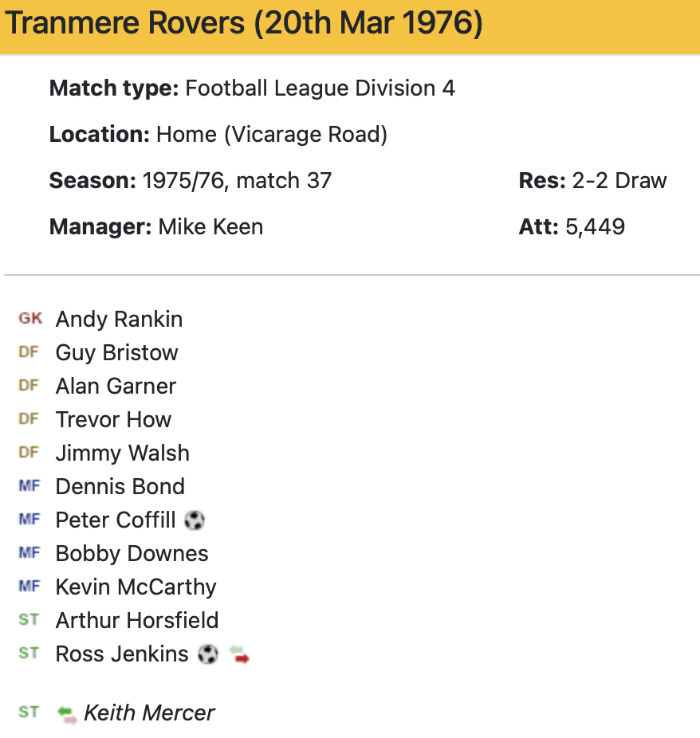This screenshot has height=738, width=700.
Task: Click substituted-off arrows icon next to Ross Jenkins
Action: (239, 655)
